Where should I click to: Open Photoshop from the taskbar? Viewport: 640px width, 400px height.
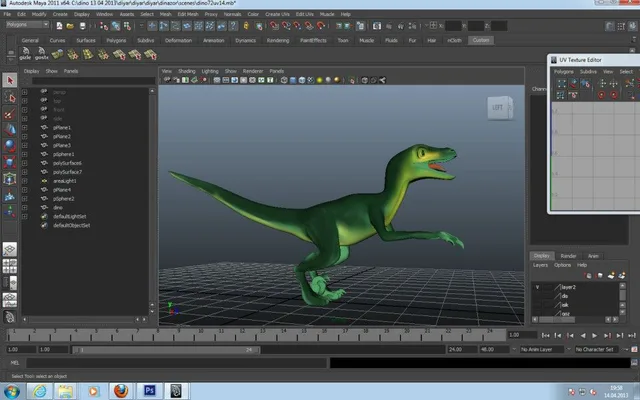pyautogui.click(x=149, y=391)
